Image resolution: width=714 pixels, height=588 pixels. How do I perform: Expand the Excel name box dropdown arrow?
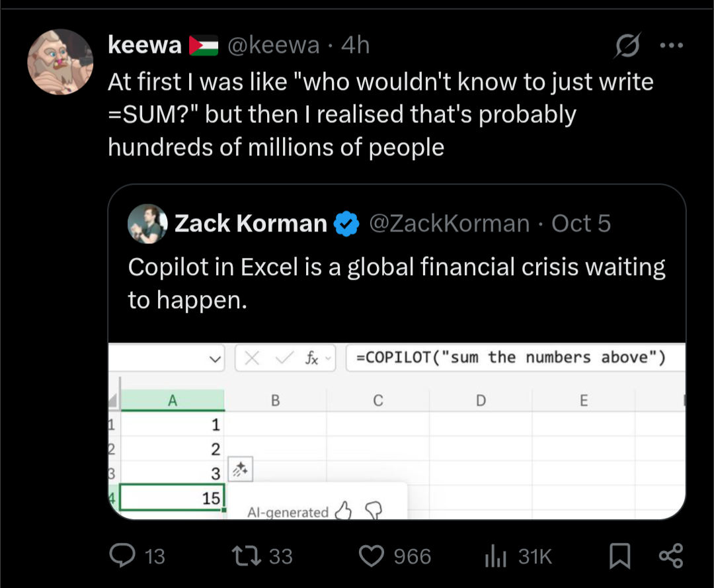coord(213,358)
